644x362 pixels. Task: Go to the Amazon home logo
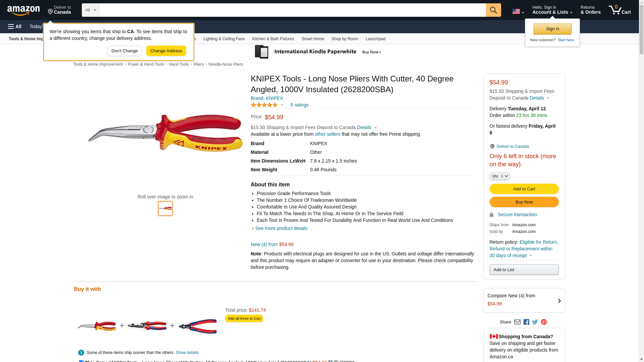coord(23,10)
